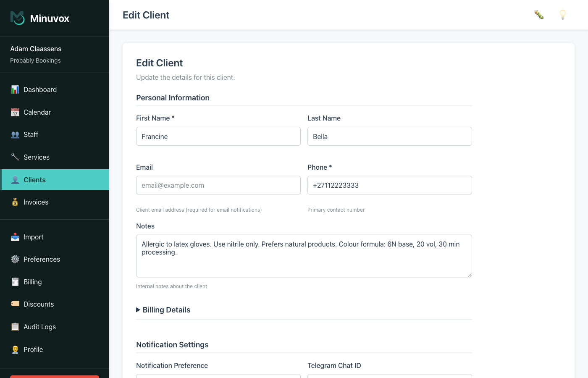Open the Calendar icon in the sidebar
Screen dimensions: 588x378
pos(15,112)
